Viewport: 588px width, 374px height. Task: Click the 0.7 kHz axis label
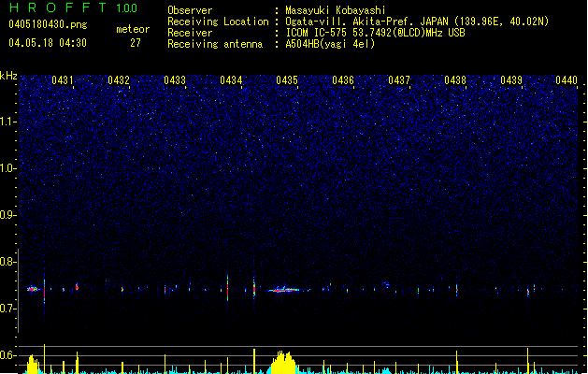(8, 309)
